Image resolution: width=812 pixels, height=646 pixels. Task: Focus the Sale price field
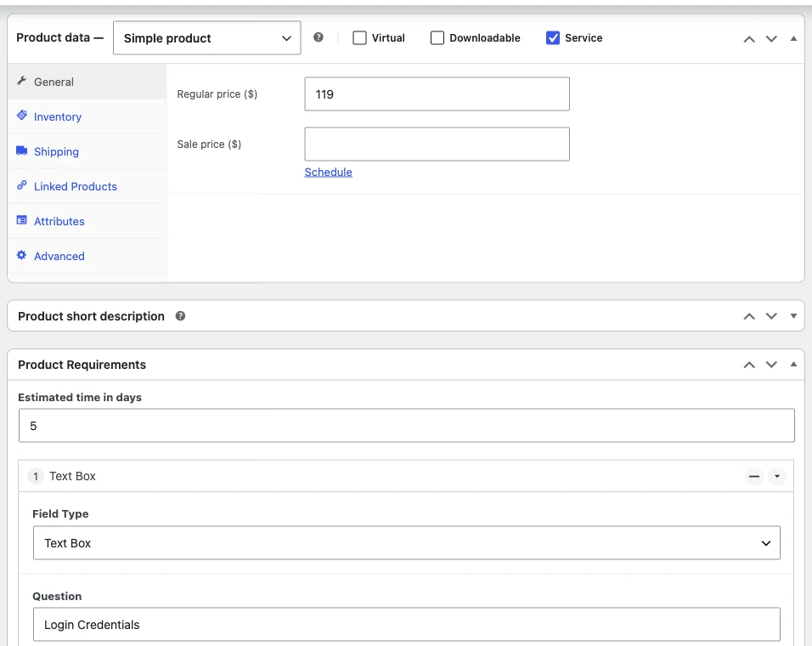[437, 144]
